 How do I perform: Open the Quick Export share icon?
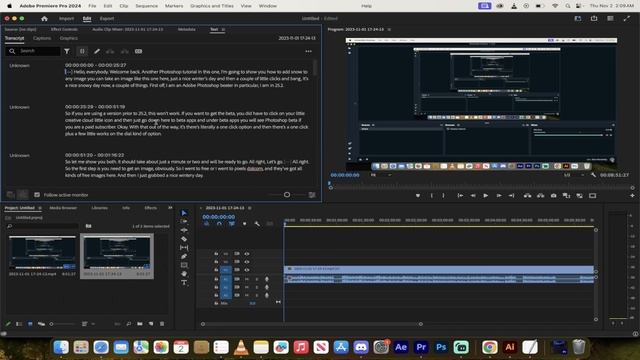(594, 18)
